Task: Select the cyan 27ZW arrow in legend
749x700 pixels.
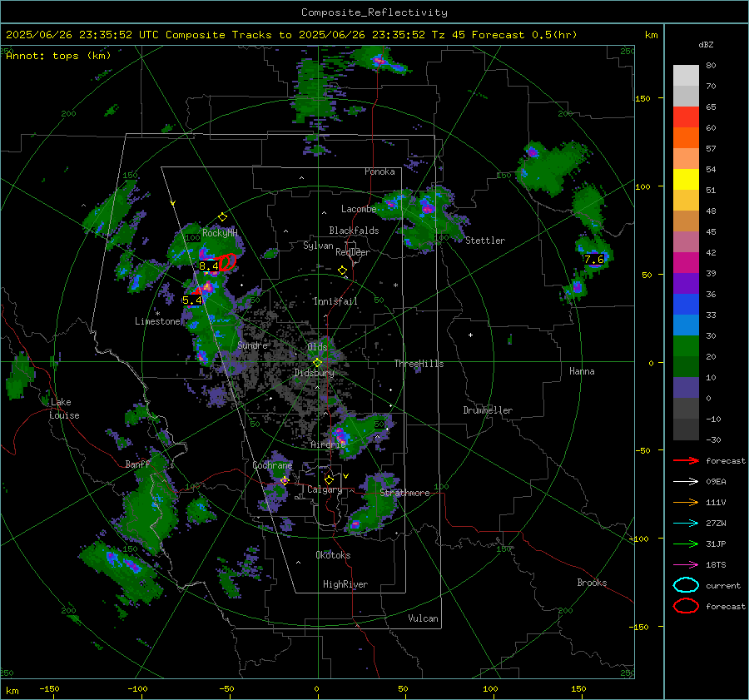Action: [686, 524]
